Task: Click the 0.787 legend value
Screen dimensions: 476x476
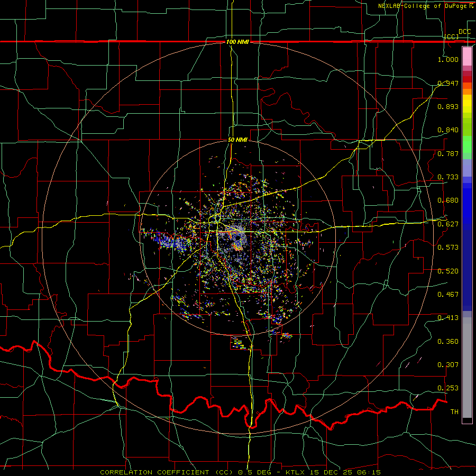Action: [448, 153]
